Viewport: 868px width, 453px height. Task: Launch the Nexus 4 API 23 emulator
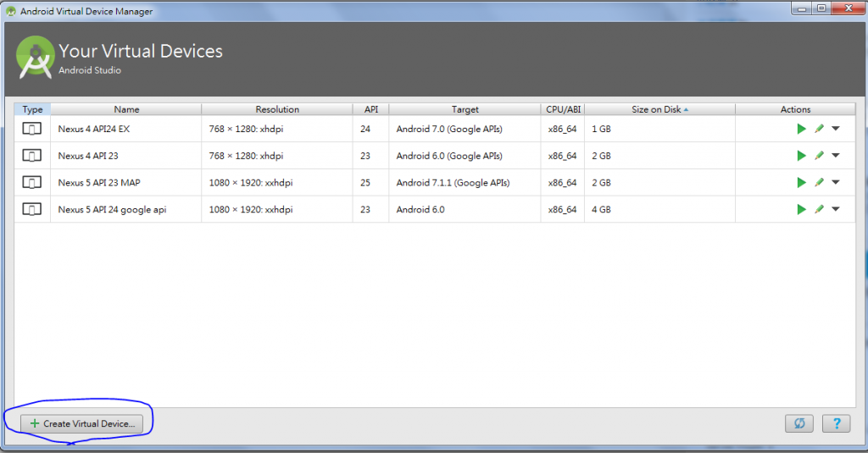[801, 156]
